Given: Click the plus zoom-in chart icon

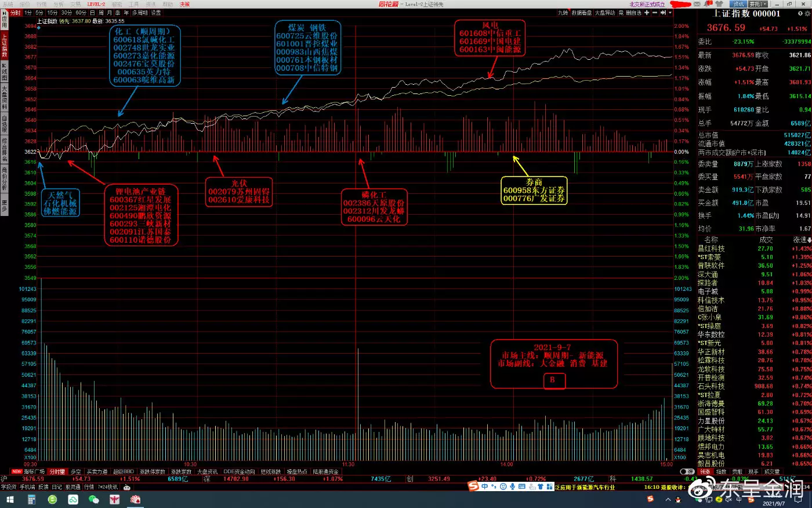Looking at the screenshot, I should pyautogui.click(x=646, y=13).
